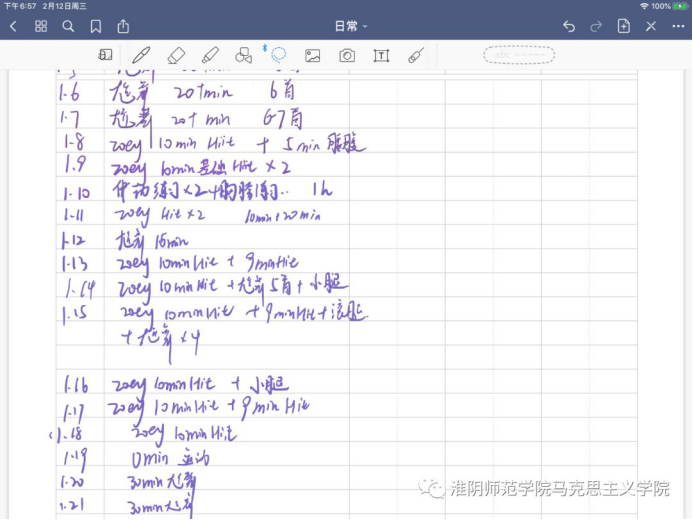Select the Pen tool
693x520 pixels.
tap(141, 56)
